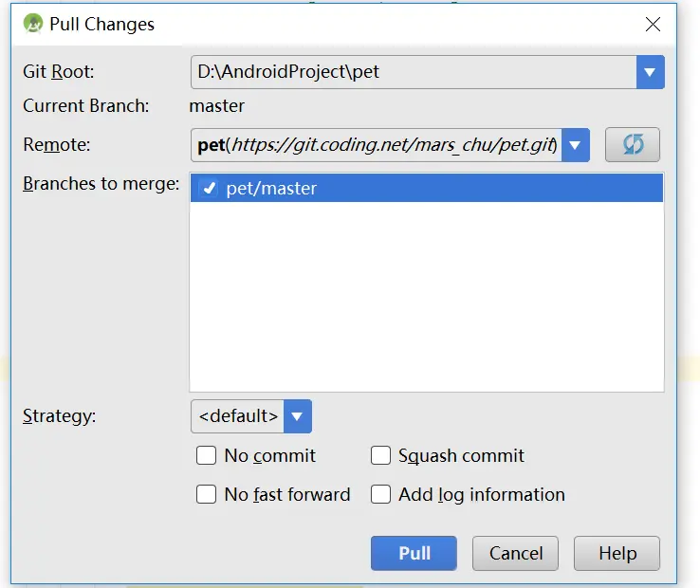Open Help for this dialog

point(617,553)
